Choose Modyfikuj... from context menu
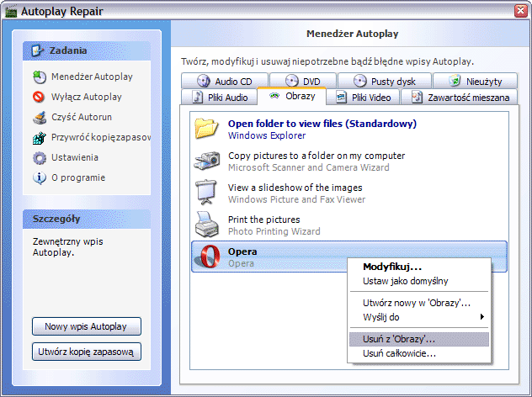The height and width of the screenshot is (397, 532). point(419,267)
